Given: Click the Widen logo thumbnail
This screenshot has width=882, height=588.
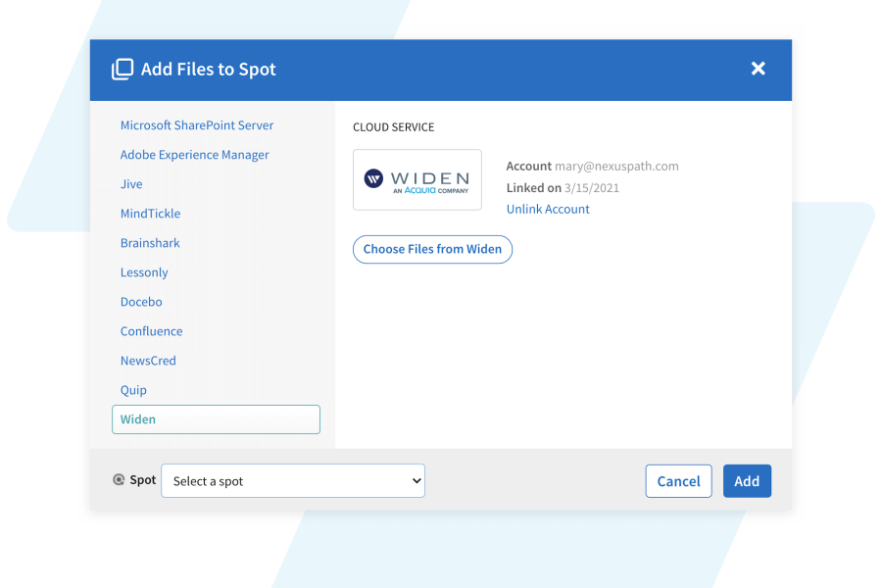Looking at the screenshot, I should click(x=416, y=179).
